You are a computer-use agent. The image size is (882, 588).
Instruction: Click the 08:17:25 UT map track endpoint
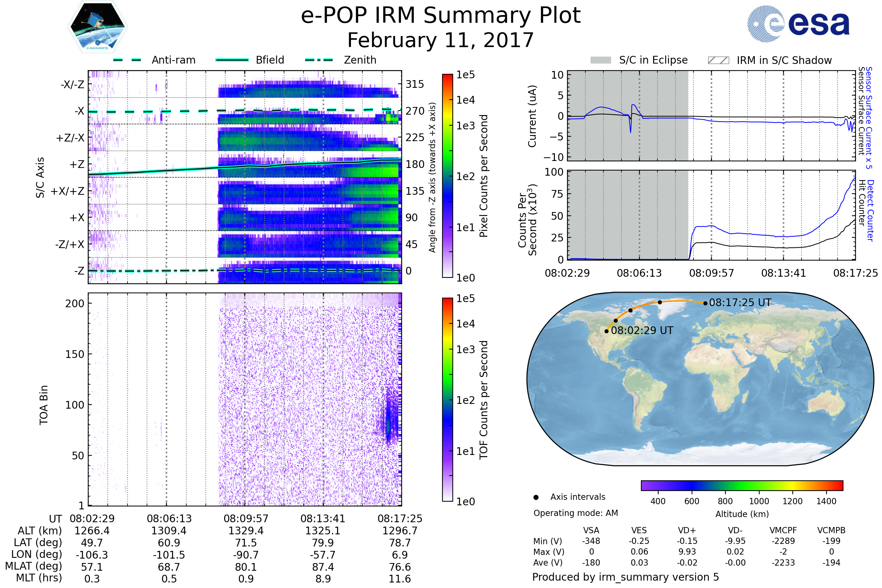click(x=705, y=304)
